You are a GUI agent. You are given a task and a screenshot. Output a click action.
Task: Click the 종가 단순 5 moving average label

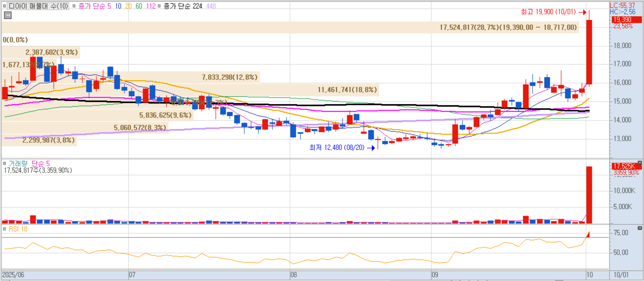(x=95, y=6)
